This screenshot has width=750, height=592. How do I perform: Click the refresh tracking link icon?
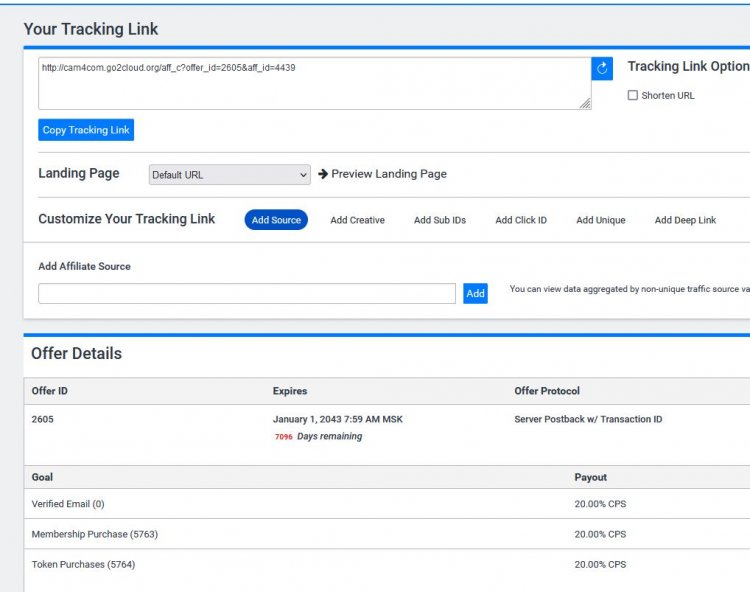(602, 68)
